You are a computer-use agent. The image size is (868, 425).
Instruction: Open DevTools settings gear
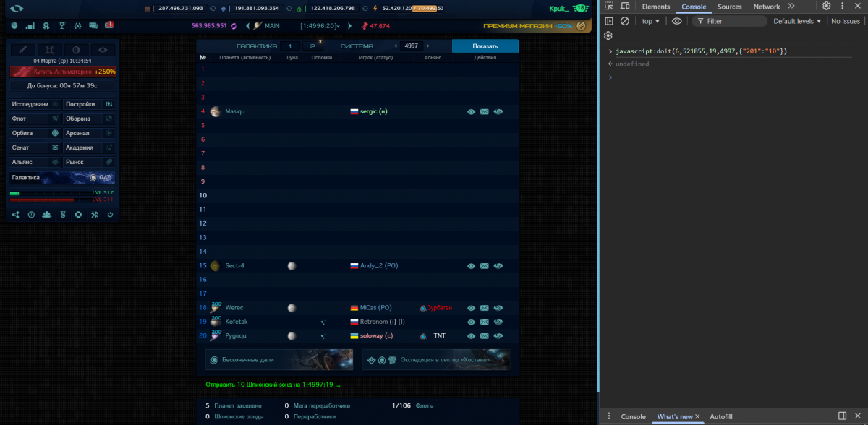826,7
